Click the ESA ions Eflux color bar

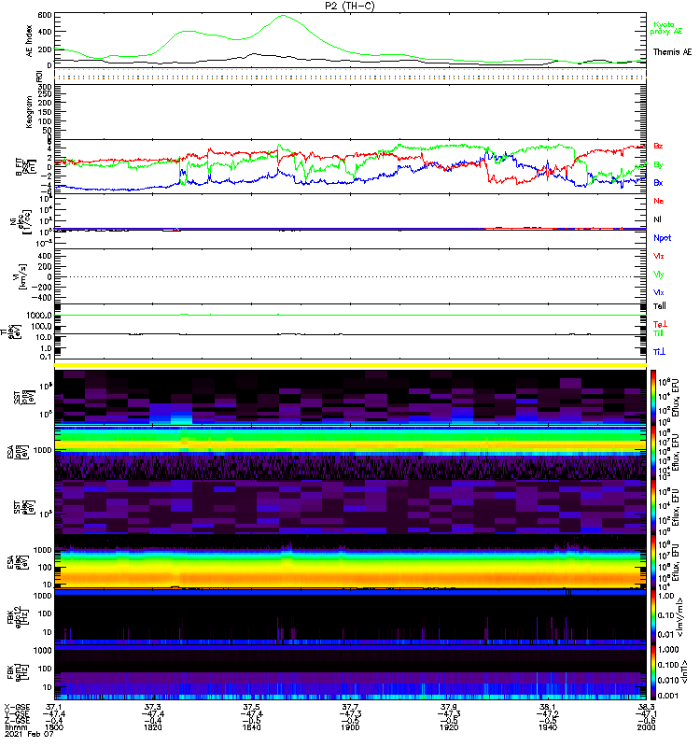[653, 452]
